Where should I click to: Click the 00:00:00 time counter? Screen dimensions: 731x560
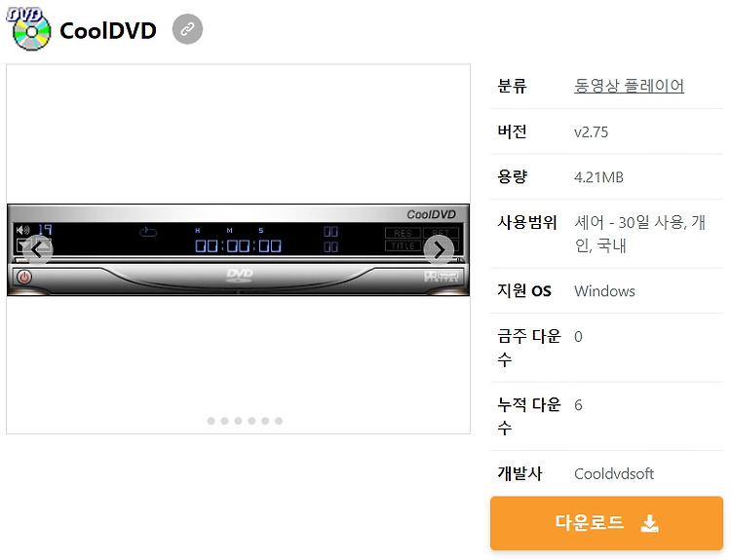coord(238,246)
